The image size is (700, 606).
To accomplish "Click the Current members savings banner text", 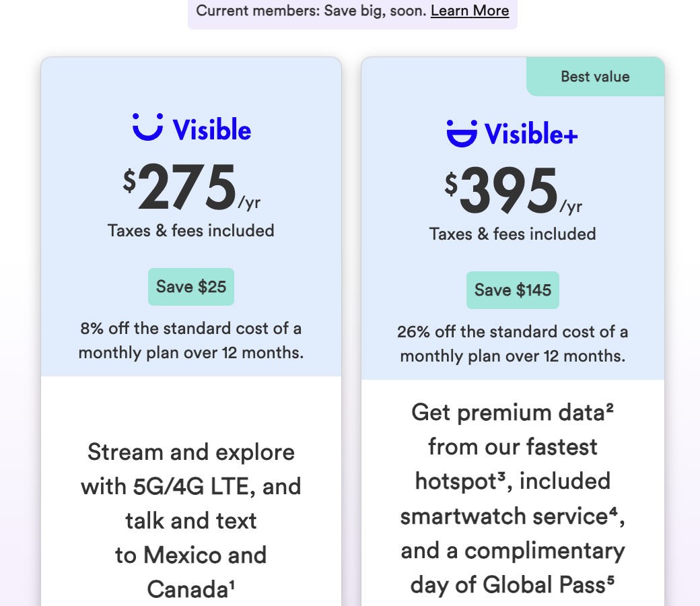I will click(312, 11).
